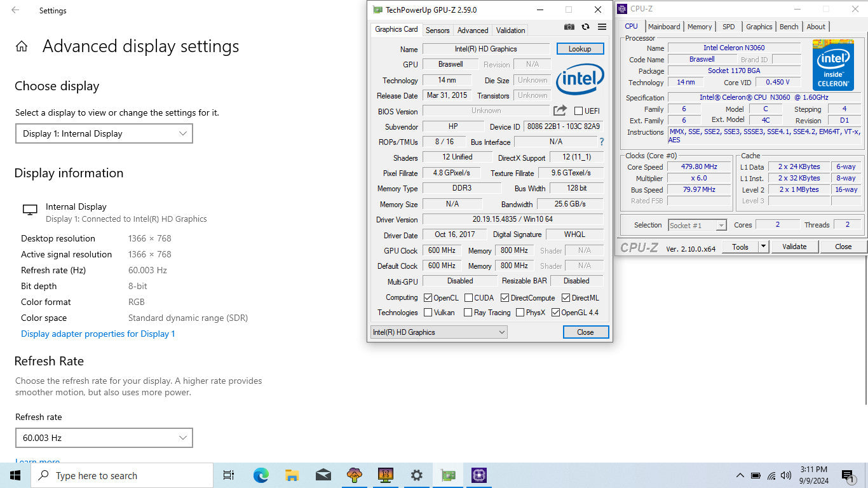Click the Validate button in CPU-Z
868x488 pixels.
point(794,247)
